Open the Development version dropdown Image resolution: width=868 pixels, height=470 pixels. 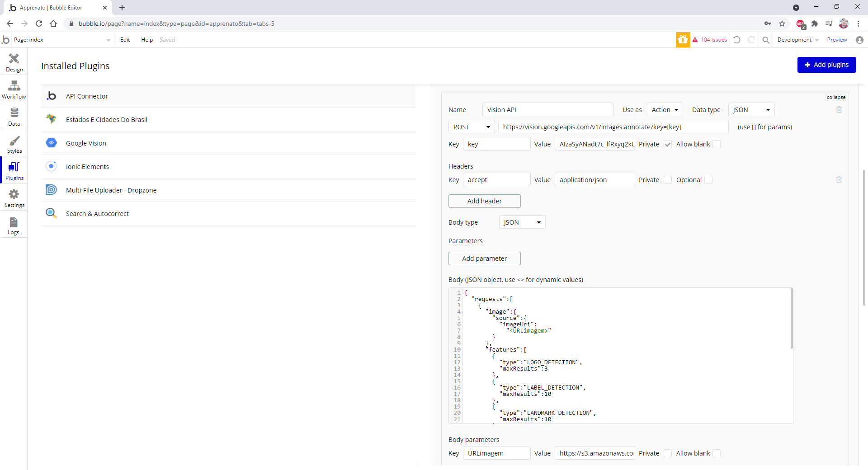[x=798, y=40]
